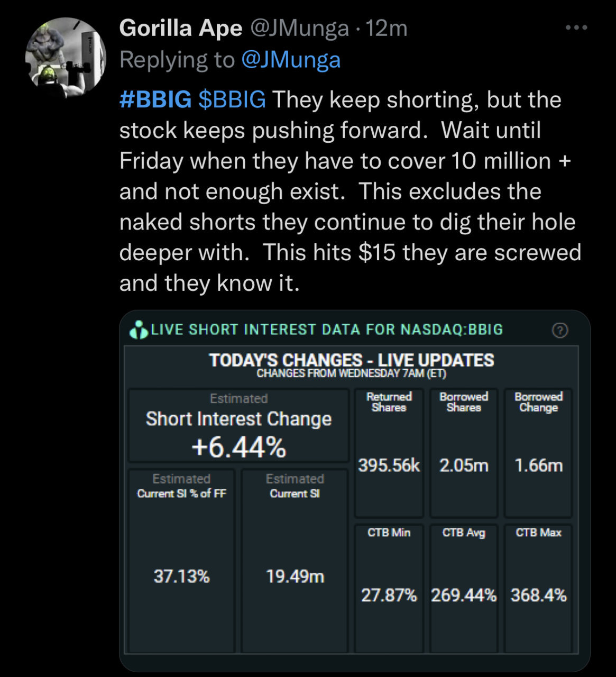Click the 12m tweet timestamp

pyautogui.click(x=387, y=28)
